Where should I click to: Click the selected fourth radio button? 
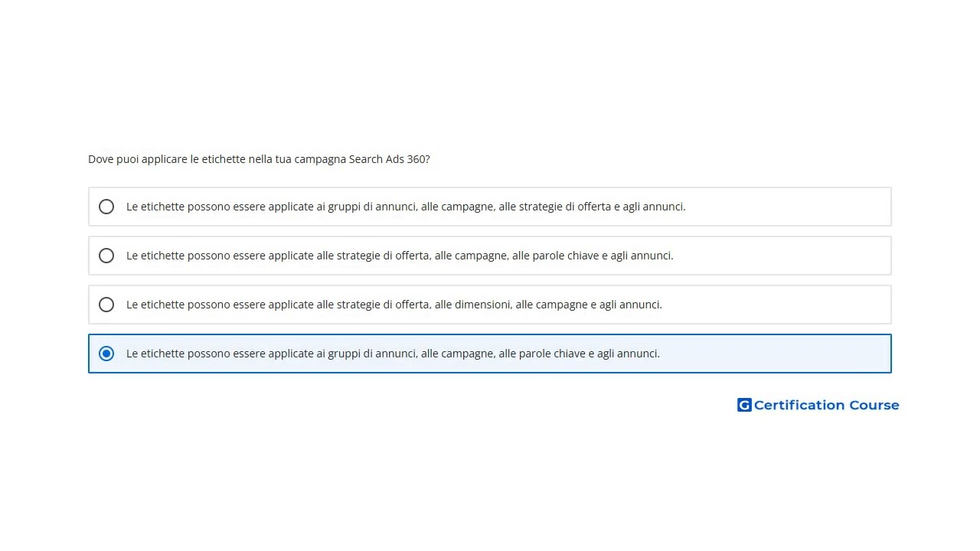coord(106,354)
